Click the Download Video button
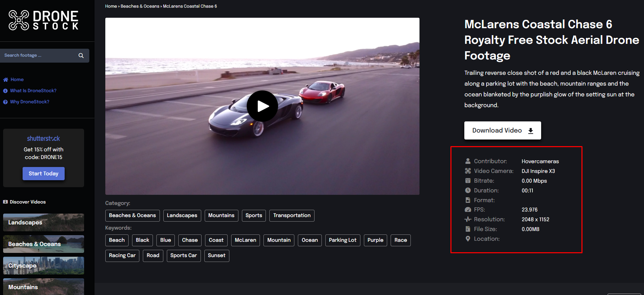 click(x=503, y=130)
